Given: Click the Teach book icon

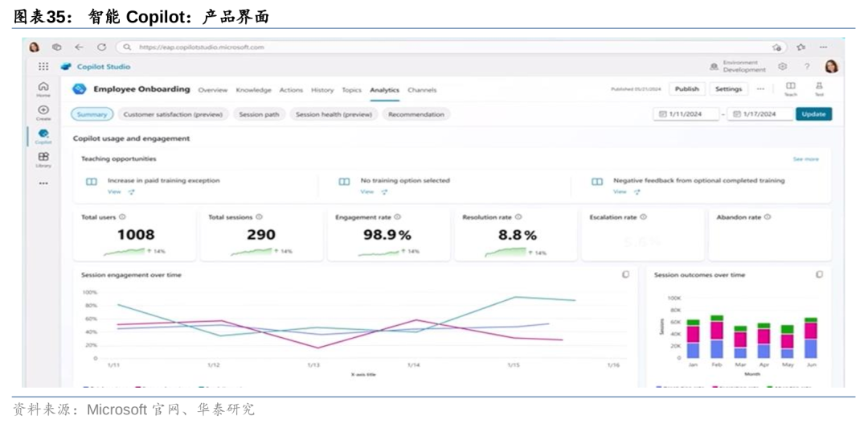Looking at the screenshot, I should 791,86.
